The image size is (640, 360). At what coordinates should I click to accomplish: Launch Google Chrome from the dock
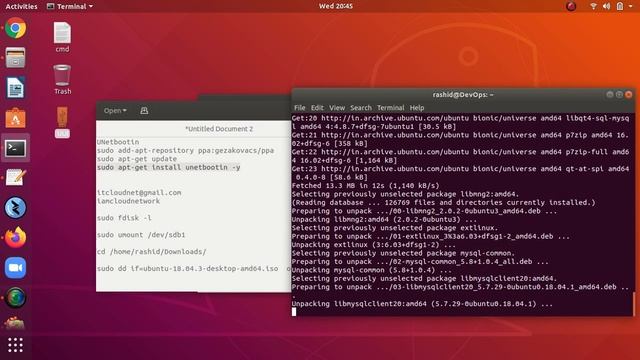point(16,28)
